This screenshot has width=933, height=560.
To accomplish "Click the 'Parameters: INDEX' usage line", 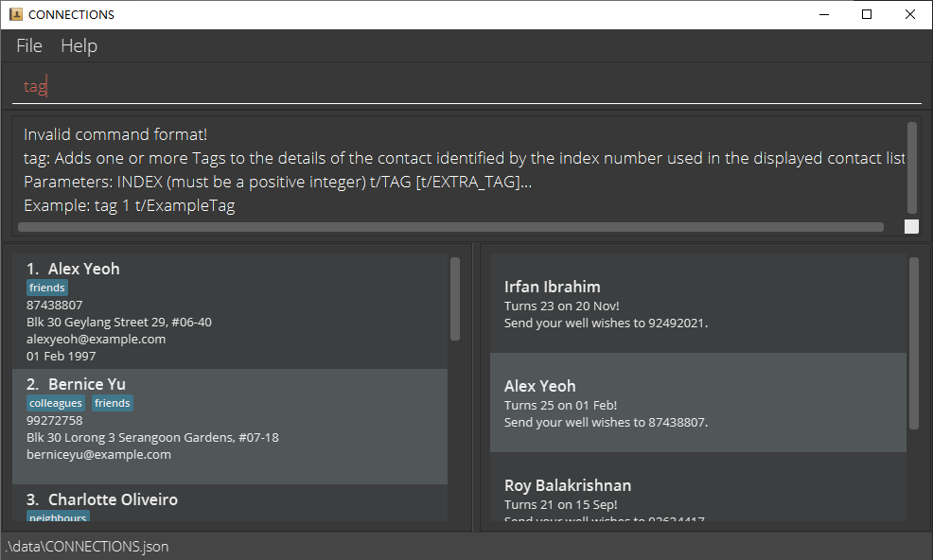I will pos(277,183).
